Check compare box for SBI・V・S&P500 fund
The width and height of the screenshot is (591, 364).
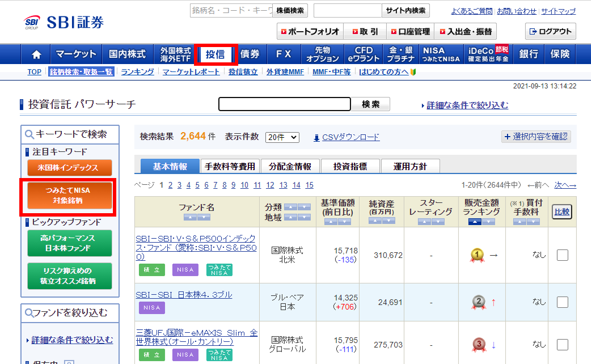(562, 255)
